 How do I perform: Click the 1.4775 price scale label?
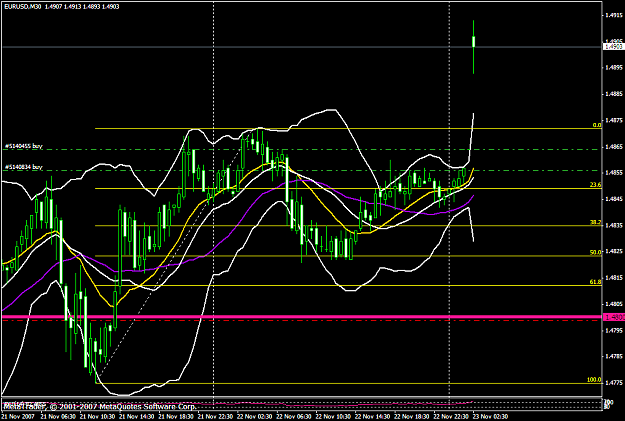[614, 383]
